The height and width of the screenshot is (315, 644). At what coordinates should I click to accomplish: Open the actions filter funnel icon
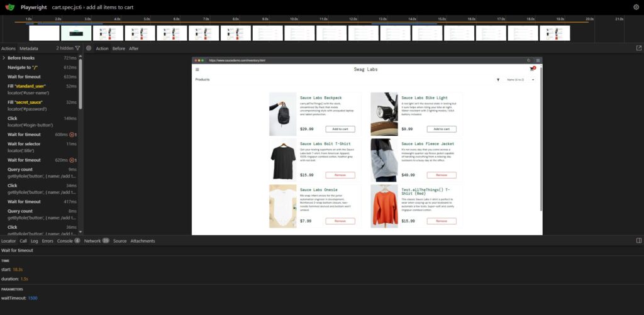(x=77, y=48)
